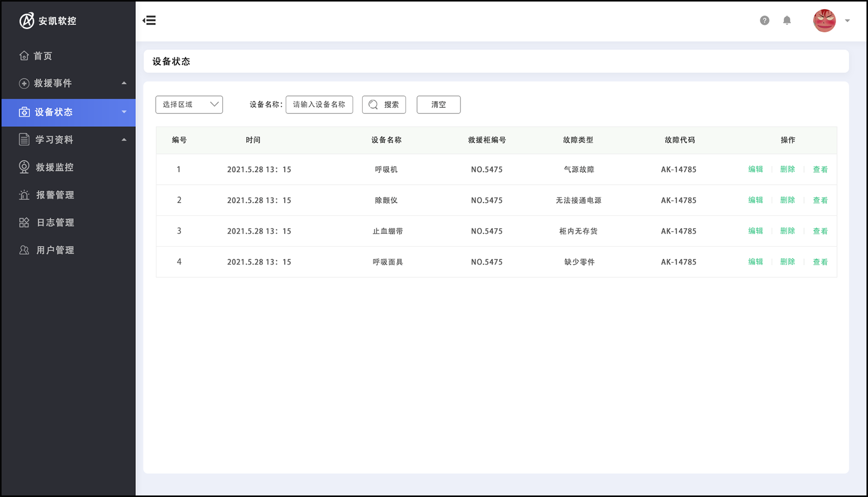Viewport: 868px width, 497px height.
Task: Click the 救援监控 camera icon in sidebar
Action: 24,167
